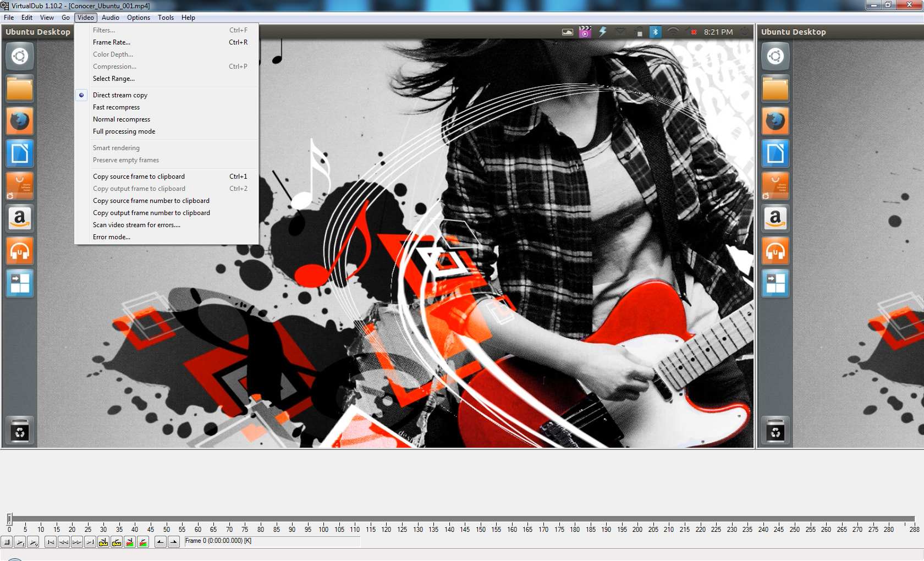The image size is (924, 561).
Task: Click LibreOffice Writer icon in left video pane
Action: tap(20, 153)
